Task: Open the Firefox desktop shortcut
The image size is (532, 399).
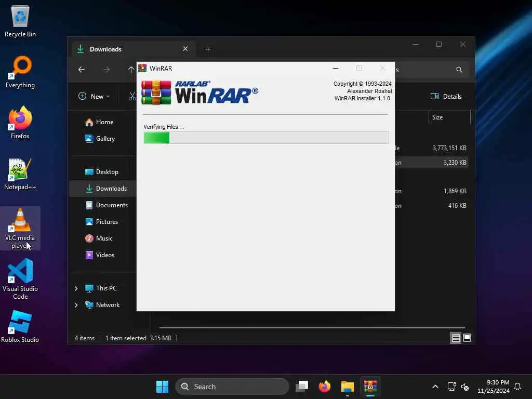Action: click(20, 123)
